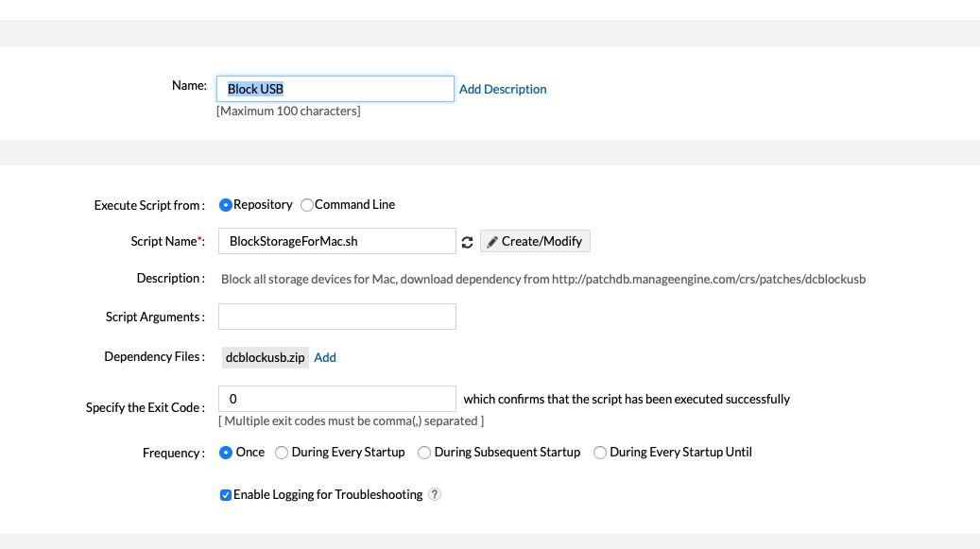Toggle Enable Logging for Troubleshooting checkbox

point(226,495)
